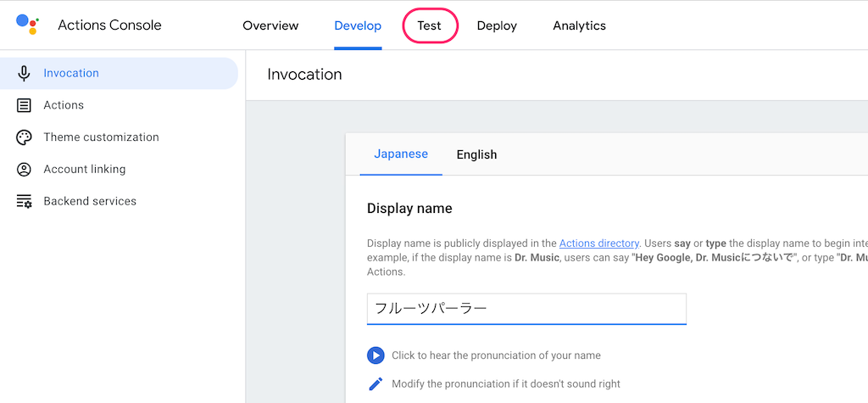Click the 'Invocation' page heading
868x403 pixels.
[x=304, y=75]
